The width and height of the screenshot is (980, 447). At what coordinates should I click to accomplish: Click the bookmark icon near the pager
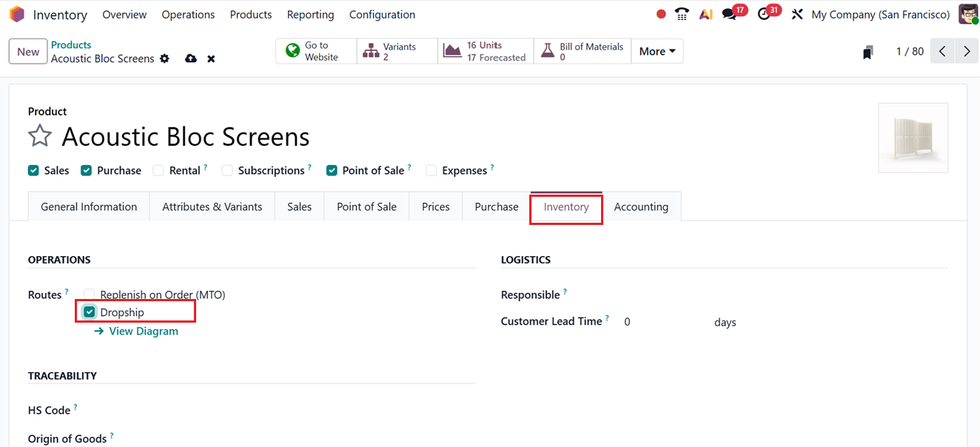pyautogui.click(x=867, y=52)
